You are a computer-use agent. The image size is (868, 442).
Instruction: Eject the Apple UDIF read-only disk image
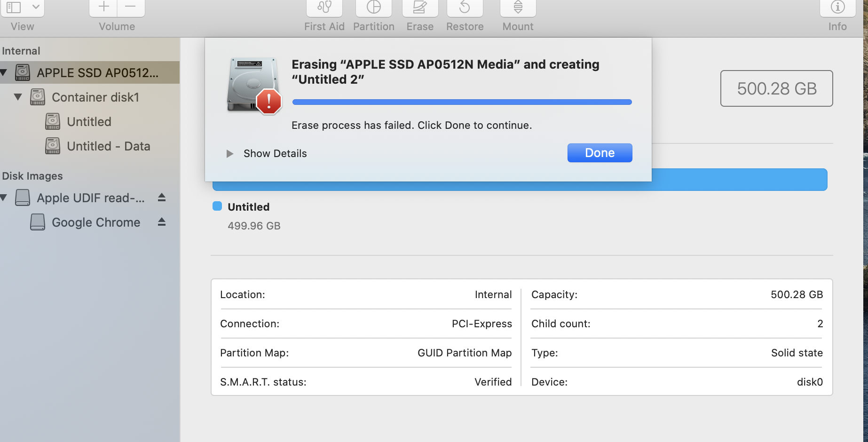pyautogui.click(x=162, y=197)
